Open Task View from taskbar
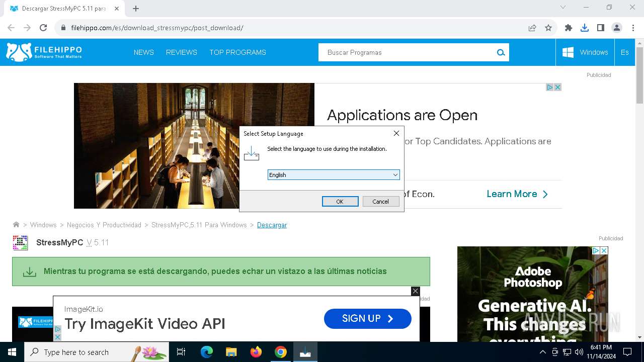This screenshot has height=362, width=644. pyautogui.click(x=181, y=352)
